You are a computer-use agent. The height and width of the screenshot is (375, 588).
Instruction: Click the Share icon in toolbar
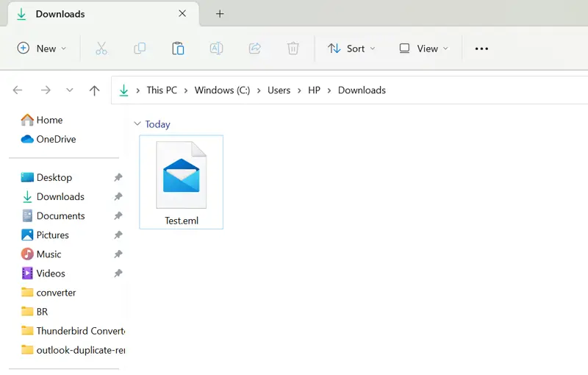click(255, 49)
